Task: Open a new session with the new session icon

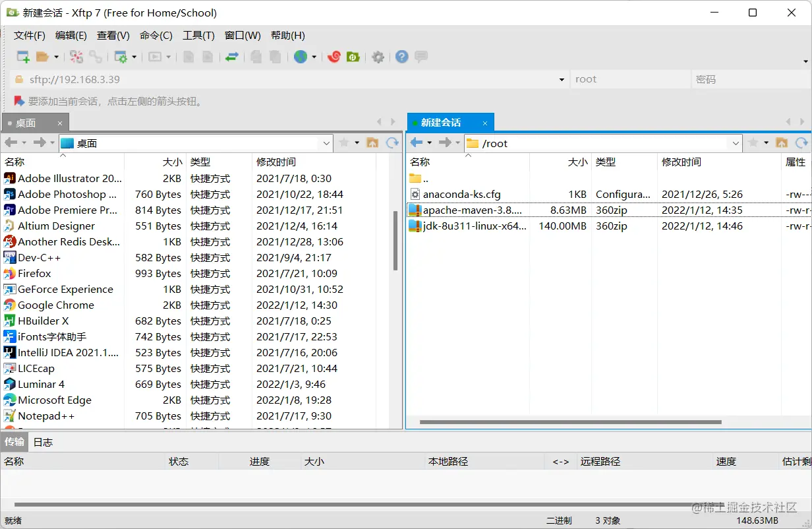Action: click(22, 57)
